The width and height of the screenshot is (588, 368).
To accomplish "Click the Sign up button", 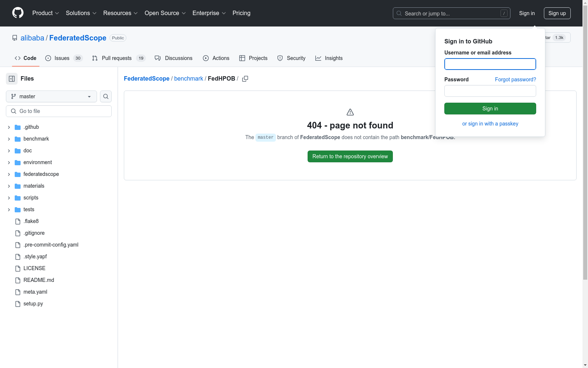I will pos(557,13).
